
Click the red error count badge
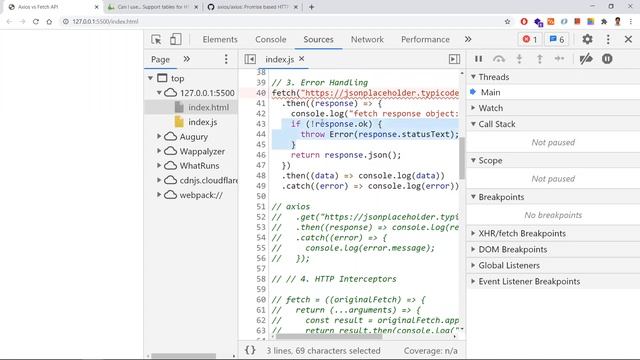(x=530, y=39)
